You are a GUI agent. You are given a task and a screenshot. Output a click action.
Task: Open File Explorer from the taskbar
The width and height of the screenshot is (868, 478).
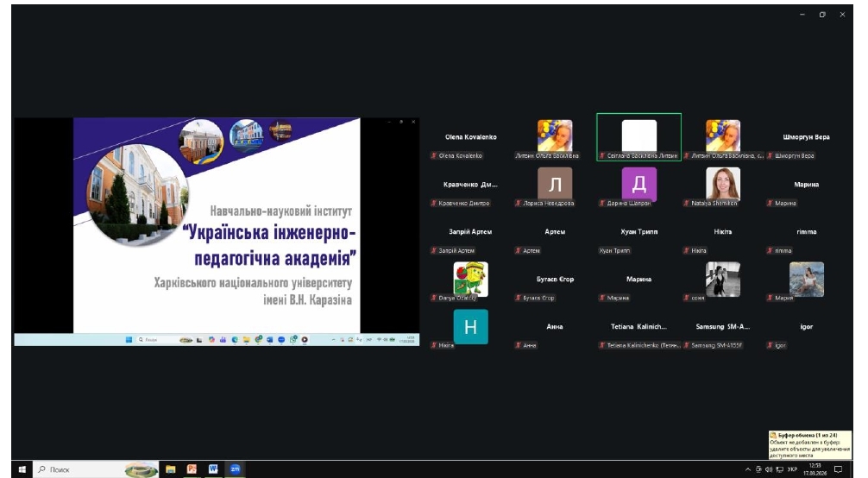pyautogui.click(x=171, y=469)
